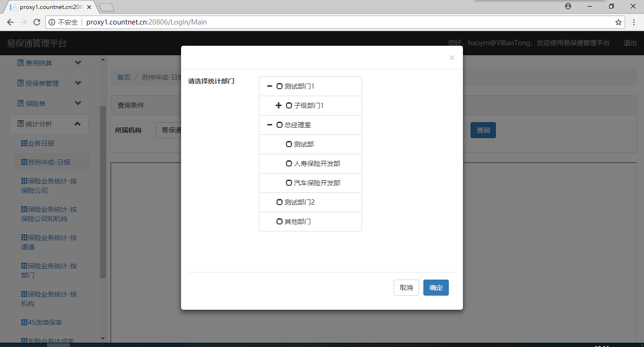Tick the 总经理室 checkbox
Viewport: 644px width, 347px height.
[x=280, y=125]
